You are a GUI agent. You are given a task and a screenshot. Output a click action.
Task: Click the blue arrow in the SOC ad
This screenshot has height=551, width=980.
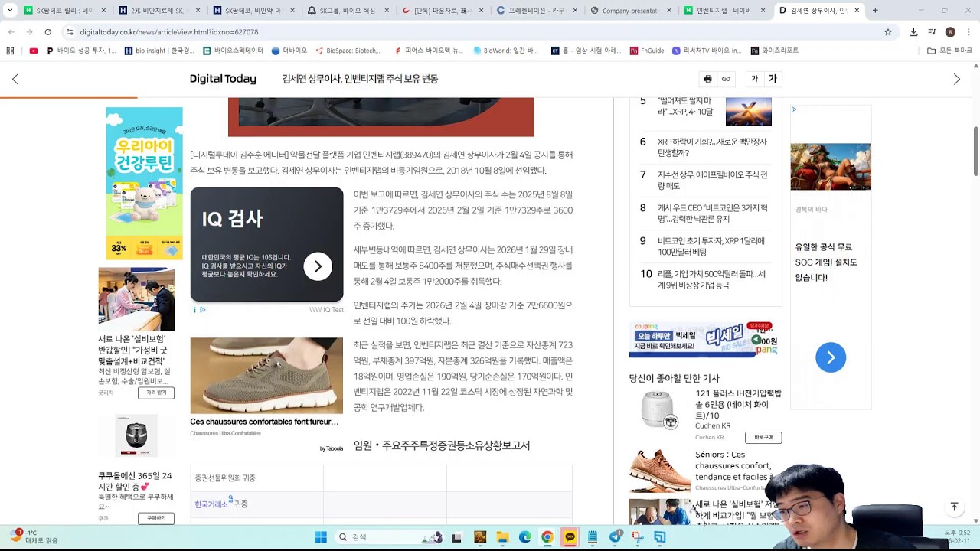pyautogui.click(x=831, y=357)
